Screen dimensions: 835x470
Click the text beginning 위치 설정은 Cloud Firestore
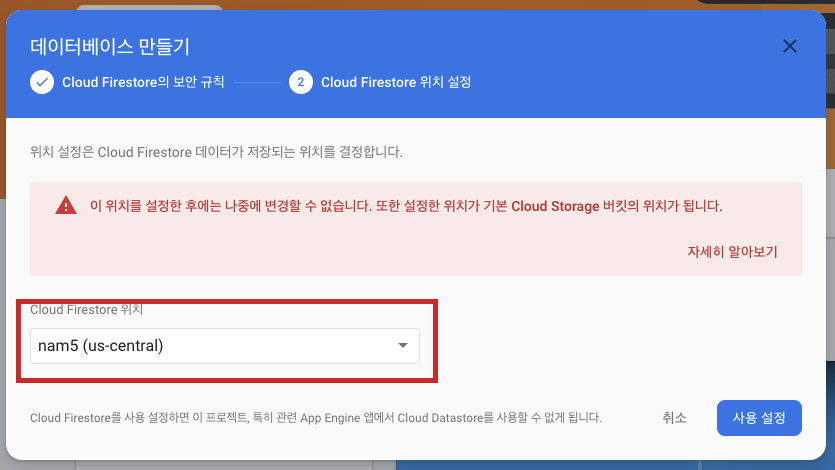coord(216,152)
